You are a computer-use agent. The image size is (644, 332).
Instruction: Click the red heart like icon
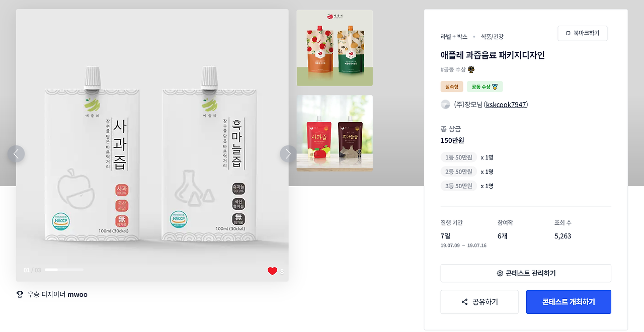[x=272, y=271]
